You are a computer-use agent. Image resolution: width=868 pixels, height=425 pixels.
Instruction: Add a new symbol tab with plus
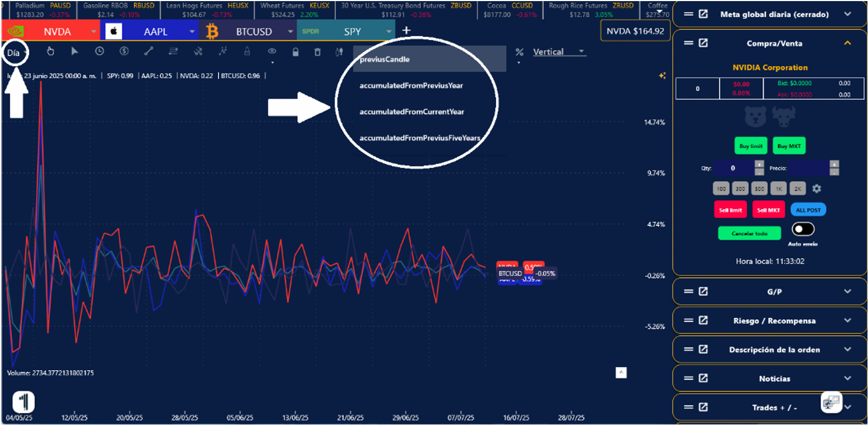pyautogui.click(x=406, y=31)
